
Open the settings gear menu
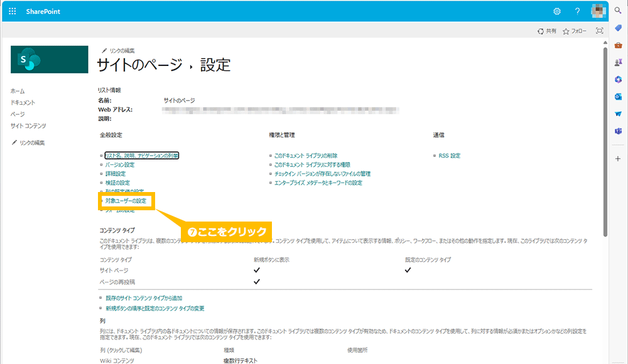(x=556, y=11)
